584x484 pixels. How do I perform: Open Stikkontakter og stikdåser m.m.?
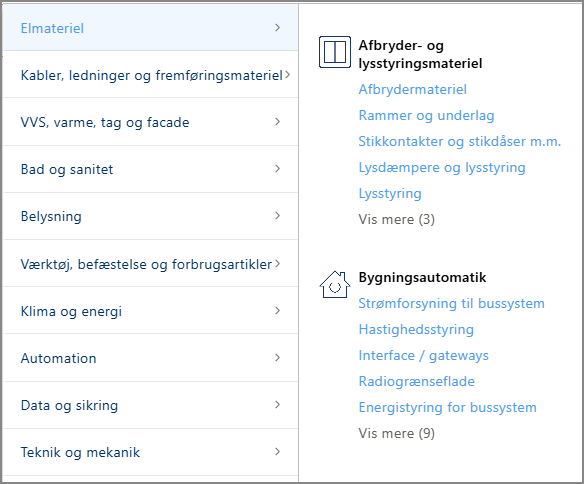click(459, 141)
